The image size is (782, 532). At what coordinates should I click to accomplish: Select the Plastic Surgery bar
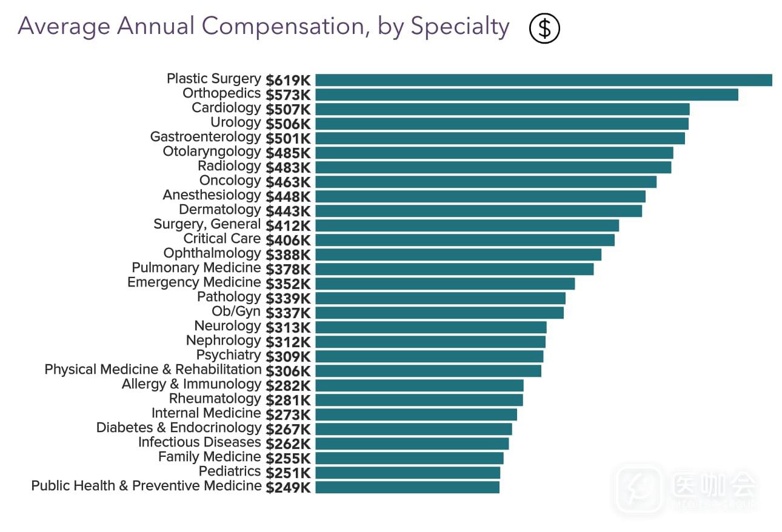click(543, 80)
